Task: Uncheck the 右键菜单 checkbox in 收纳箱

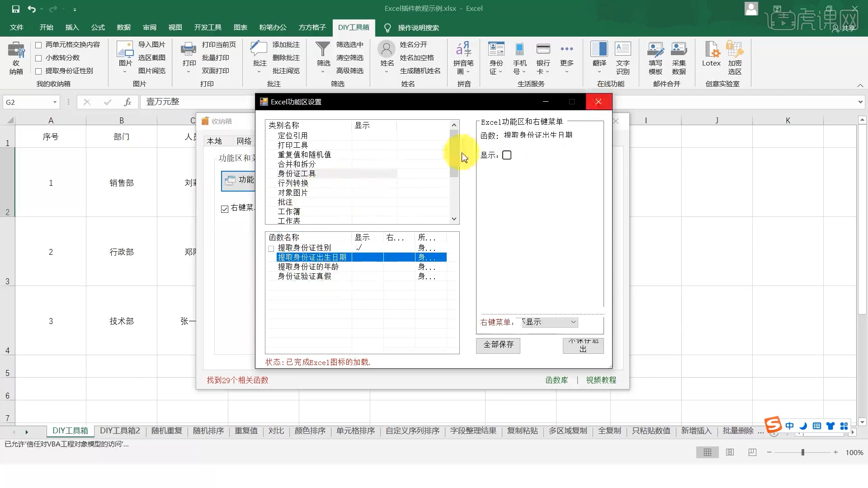Action: point(224,209)
